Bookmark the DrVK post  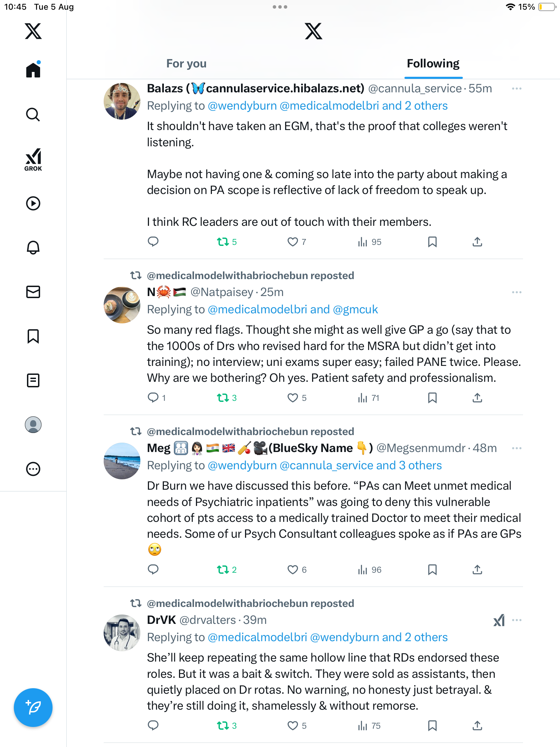[432, 726]
